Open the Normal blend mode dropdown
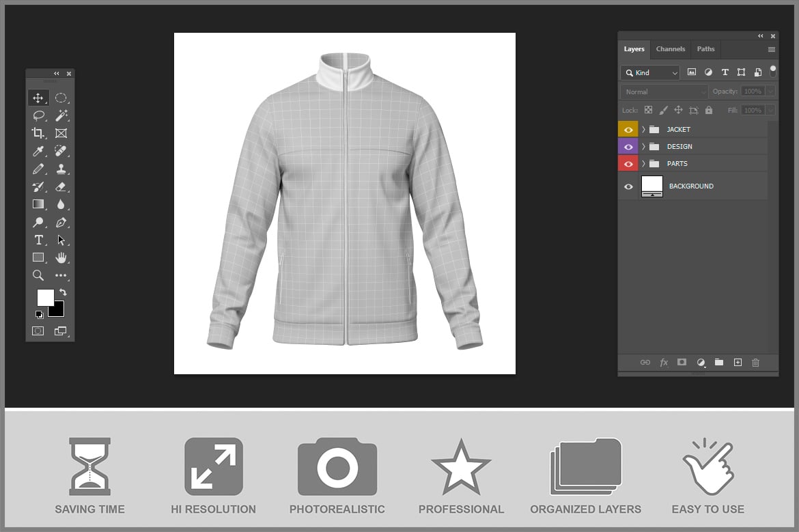 pyautogui.click(x=664, y=92)
